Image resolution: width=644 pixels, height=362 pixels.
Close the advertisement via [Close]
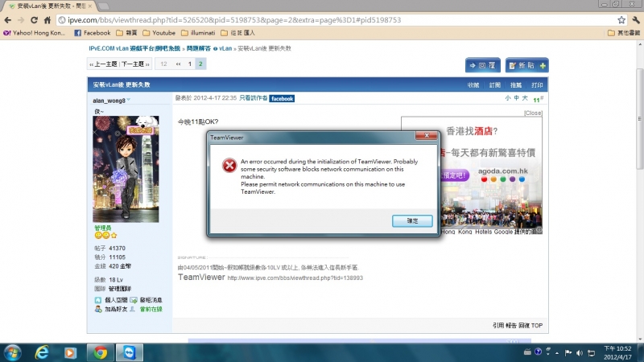coord(533,113)
